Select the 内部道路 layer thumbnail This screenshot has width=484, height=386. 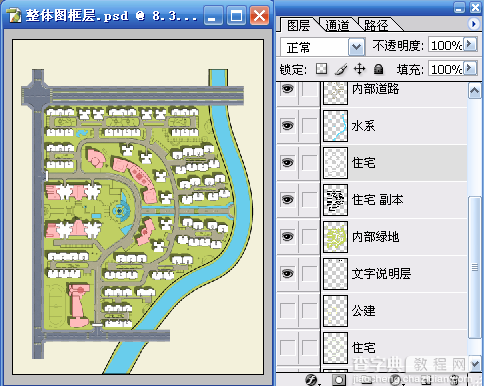335,93
